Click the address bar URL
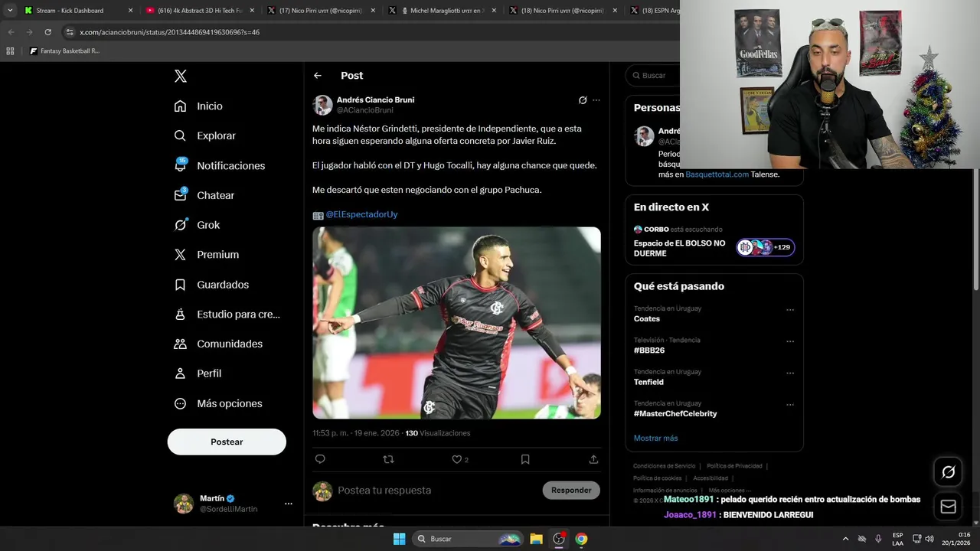The width and height of the screenshot is (980, 551). (170, 32)
